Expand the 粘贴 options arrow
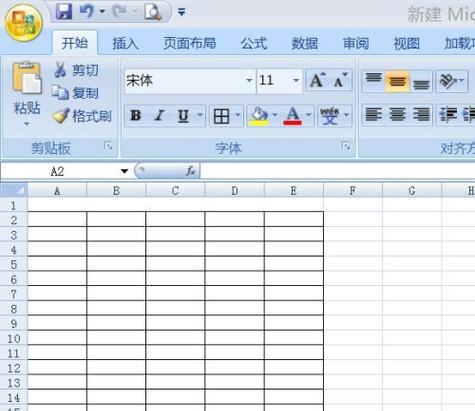Image resolution: width=475 pixels, height=411 pixels. (27, 124)
